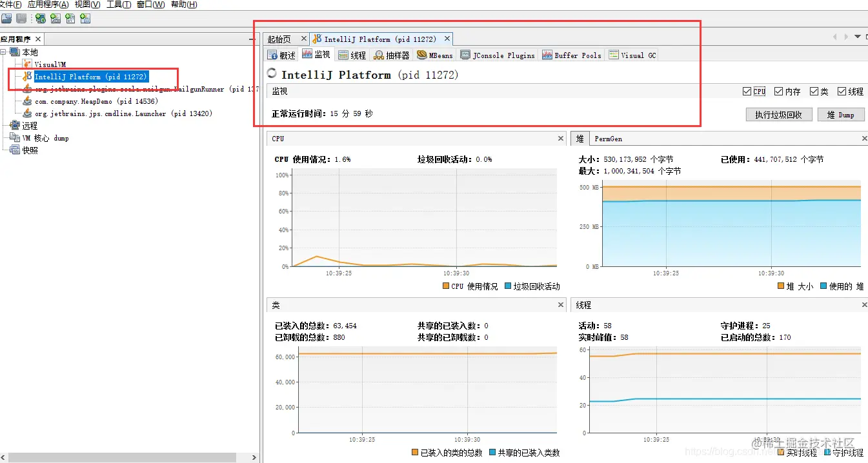
Task: Open the 窗口(W) menu
Action: coord(151,5)
